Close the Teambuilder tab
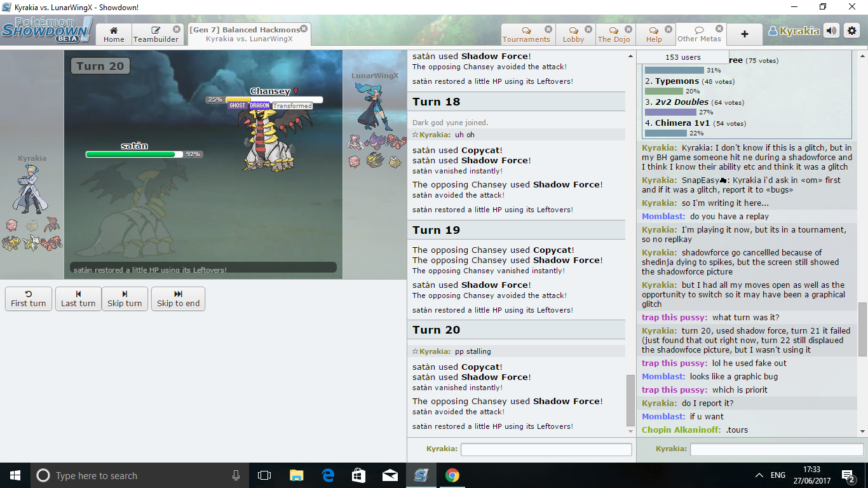868x488 pixels. [x=176, y=29]
